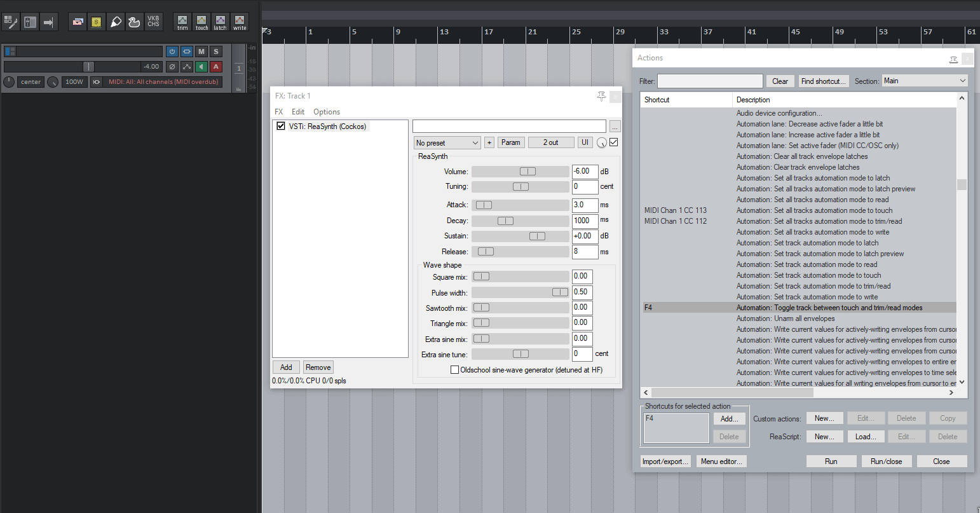Click the Pulse width slider
980x513 pixels.
pyautogui.click(x=521, y=292)
